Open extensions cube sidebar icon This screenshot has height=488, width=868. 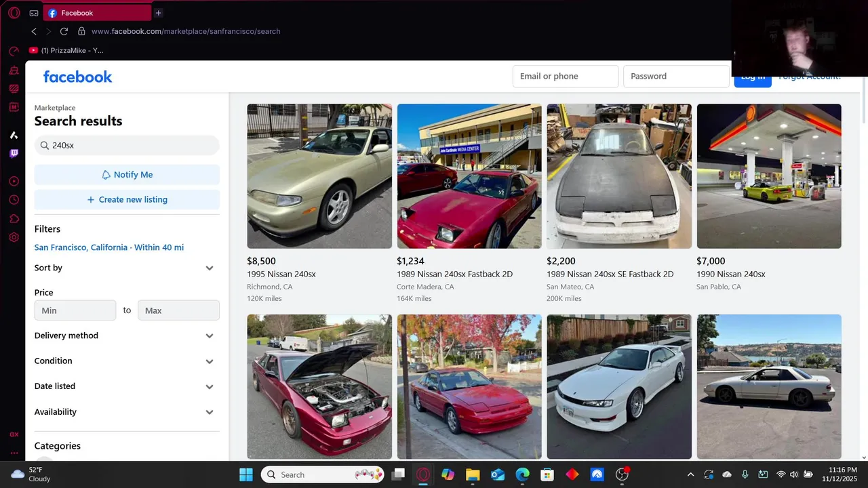pos(14,219)
